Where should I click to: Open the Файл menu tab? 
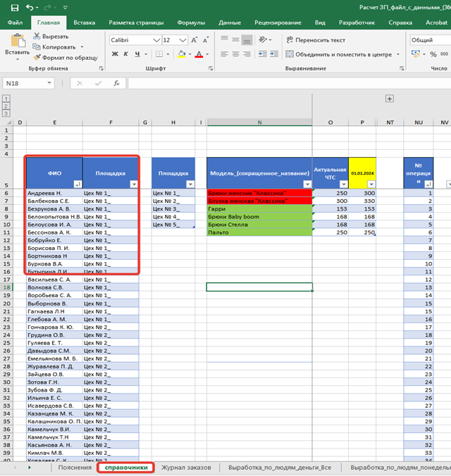(x=15, y=23)
